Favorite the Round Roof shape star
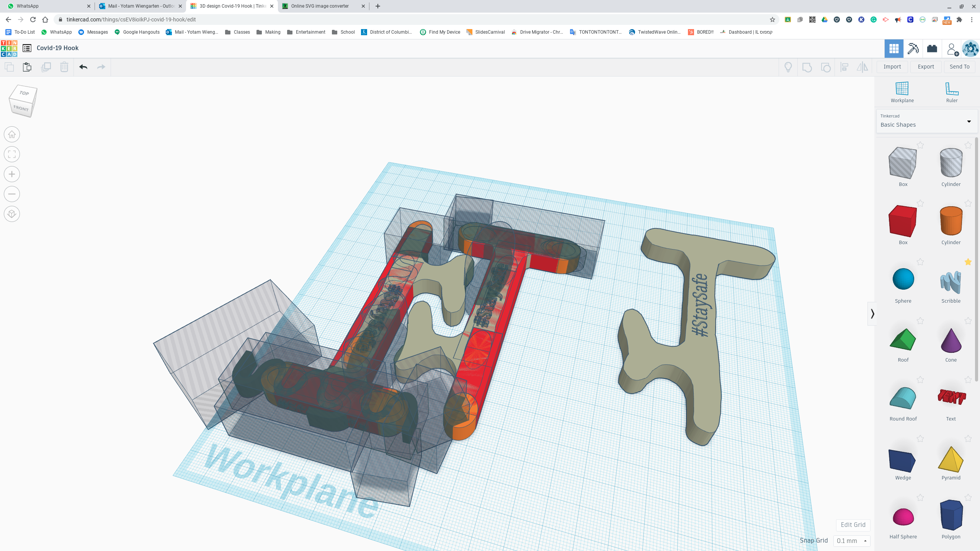 click(x=920, y=380)
